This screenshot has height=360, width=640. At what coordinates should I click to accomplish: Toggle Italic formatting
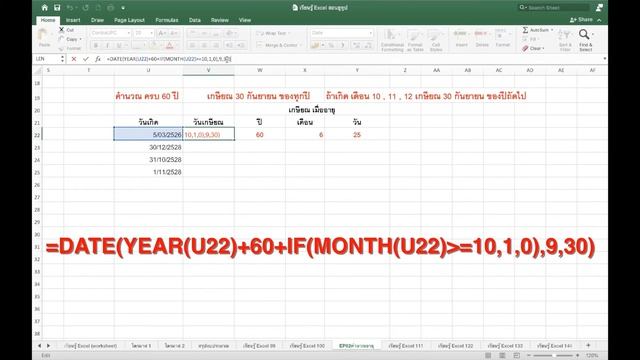point(107,45)
